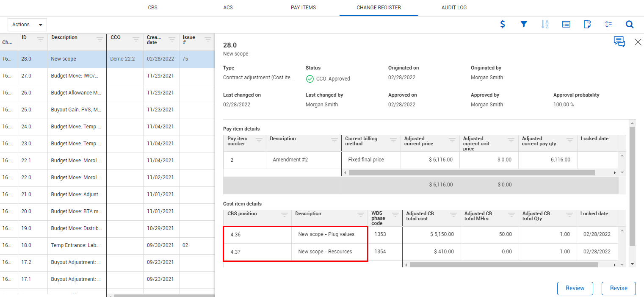Switch to the AUDIT LOG tab
The image size is (644, 297).
click(x=454, y=8)
